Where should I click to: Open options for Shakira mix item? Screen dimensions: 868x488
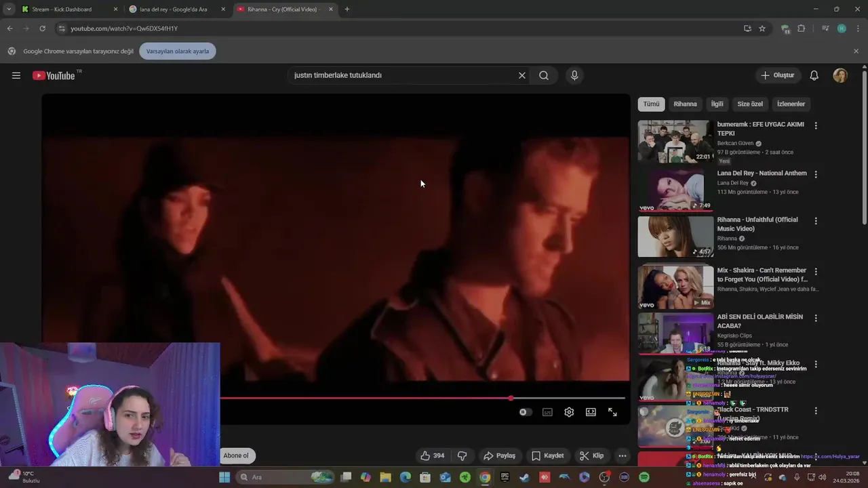coord(816,271)
